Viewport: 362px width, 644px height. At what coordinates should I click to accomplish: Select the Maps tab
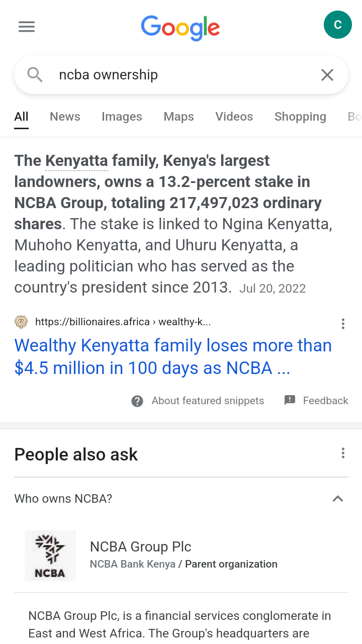pos(178,117)
